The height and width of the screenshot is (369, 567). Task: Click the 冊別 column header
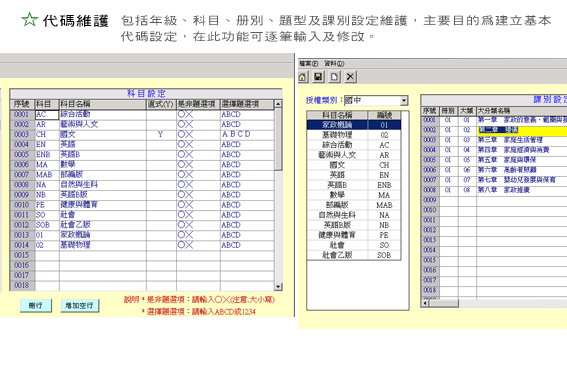point(448,111)
